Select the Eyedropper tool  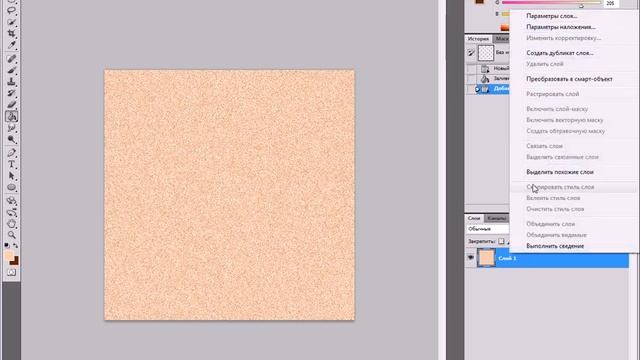pos(11,45)
